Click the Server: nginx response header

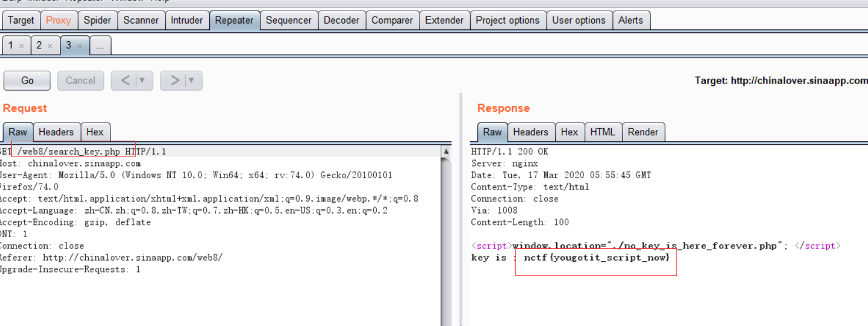(x=504, y=164)
